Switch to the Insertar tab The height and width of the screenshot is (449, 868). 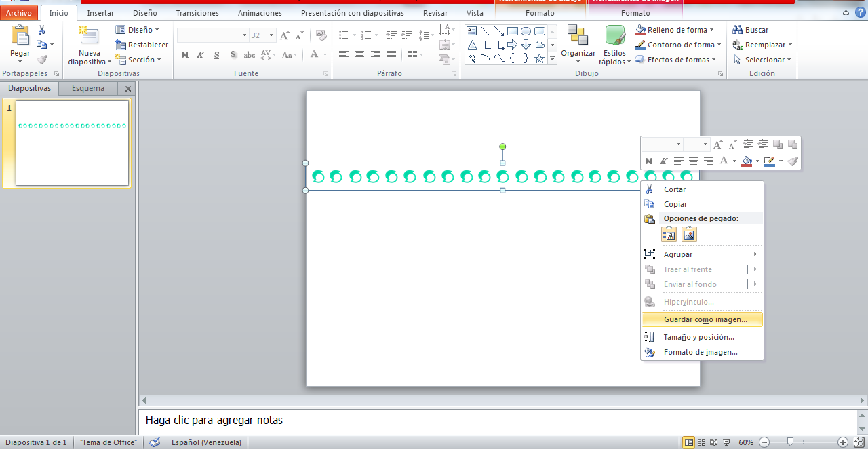tap(100, 13)
